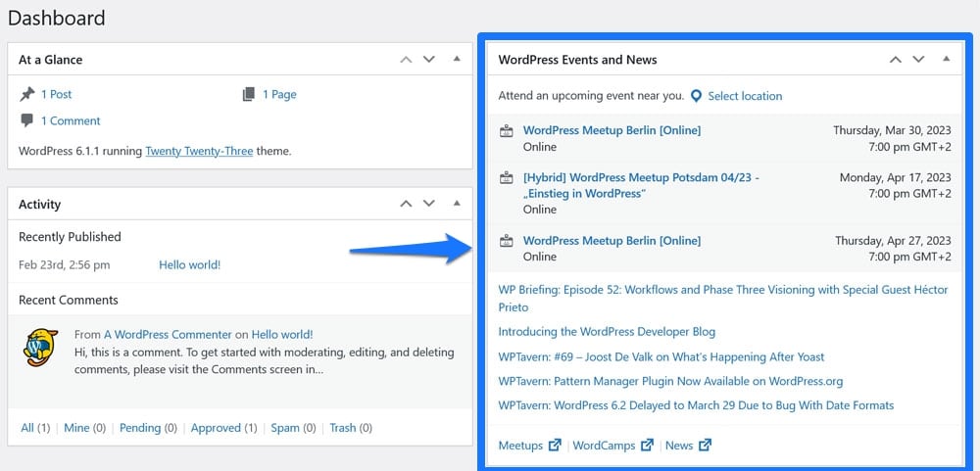This screenshot has width=980, height=471.
Task: Click the external link icon next to News
Action: [x=706, y=446]
